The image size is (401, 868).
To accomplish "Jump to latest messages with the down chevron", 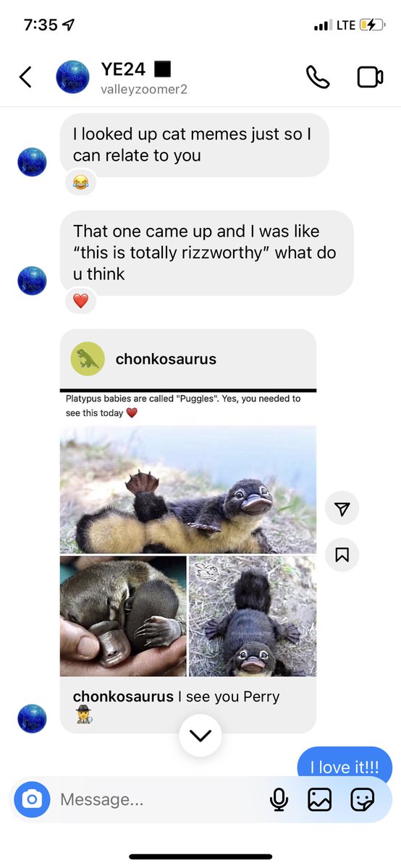I will [x=200, y=736].
